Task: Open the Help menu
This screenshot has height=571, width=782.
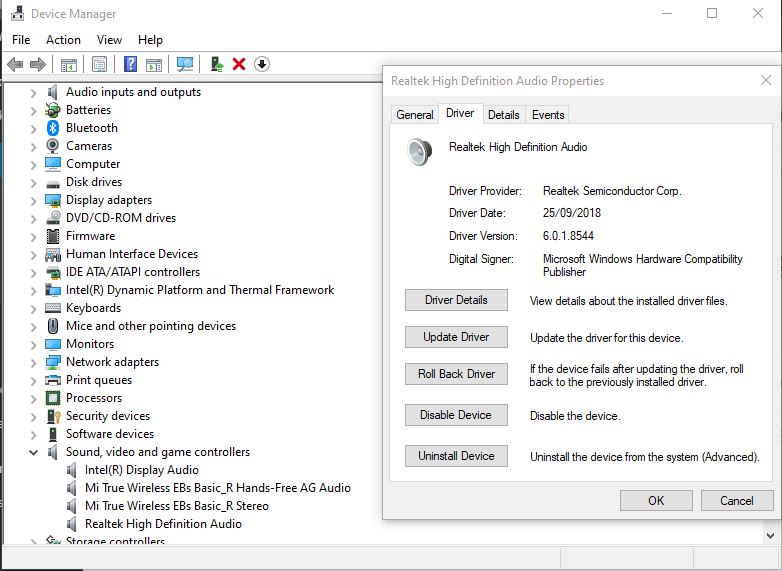Action: click(150, 40)
